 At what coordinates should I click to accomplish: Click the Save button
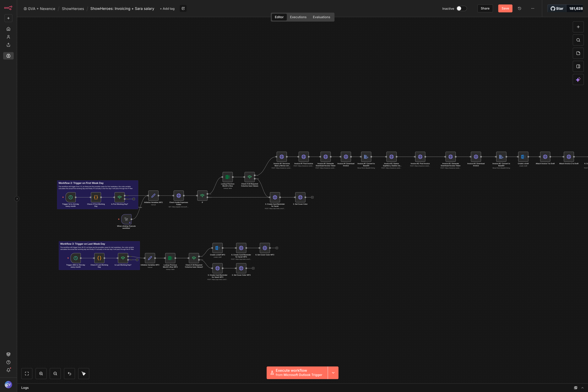pyautogui.click(x=505, y=9)
